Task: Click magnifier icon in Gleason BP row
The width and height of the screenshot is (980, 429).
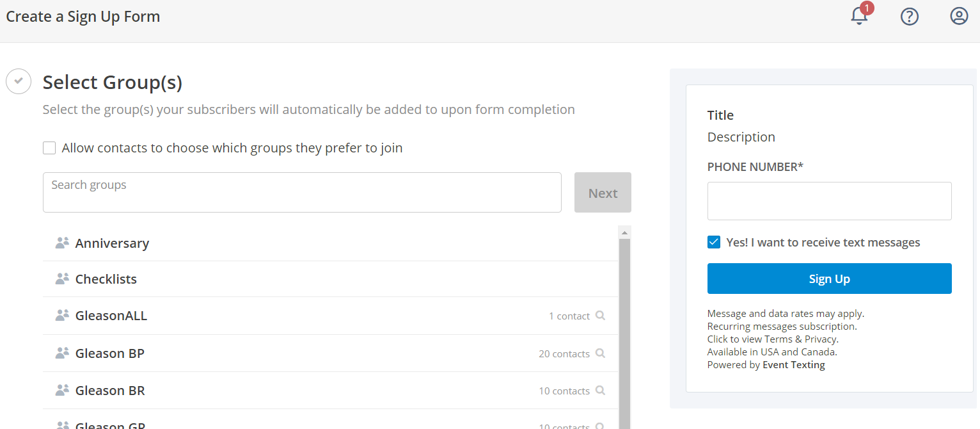Action: [600, 353]
